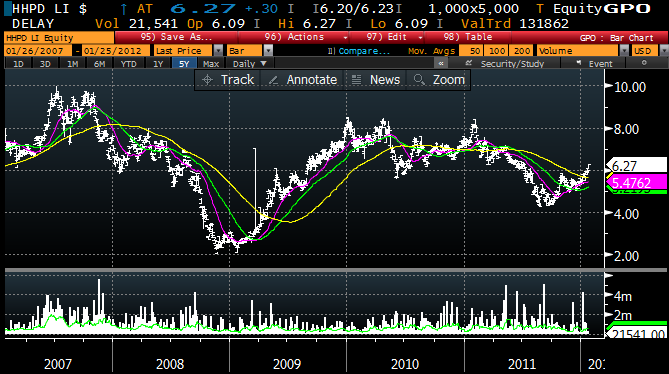Click the 2009 year axis label
669x374 pixels.
287,364
